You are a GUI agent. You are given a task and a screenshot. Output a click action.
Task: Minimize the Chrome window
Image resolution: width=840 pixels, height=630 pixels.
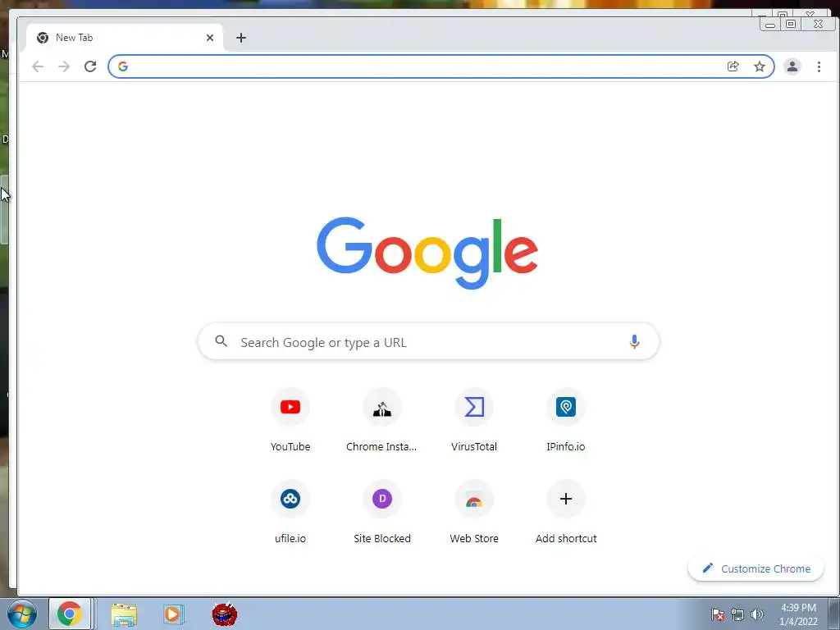click(770, 24)
